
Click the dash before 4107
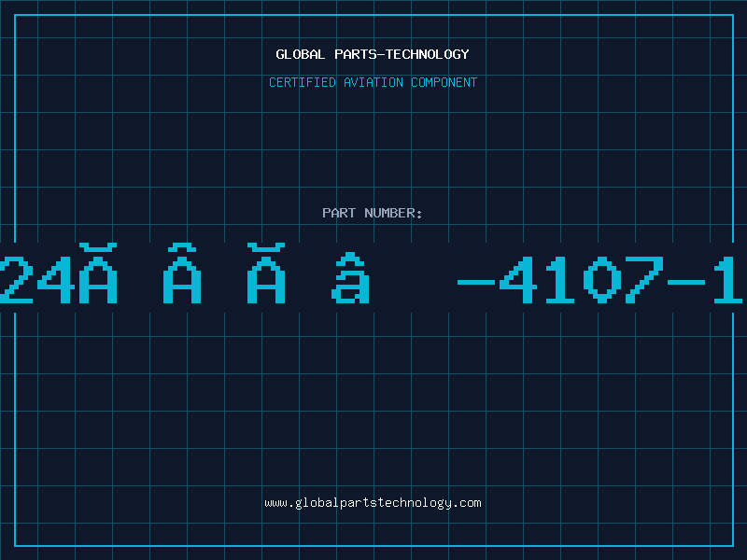[476, 283]
